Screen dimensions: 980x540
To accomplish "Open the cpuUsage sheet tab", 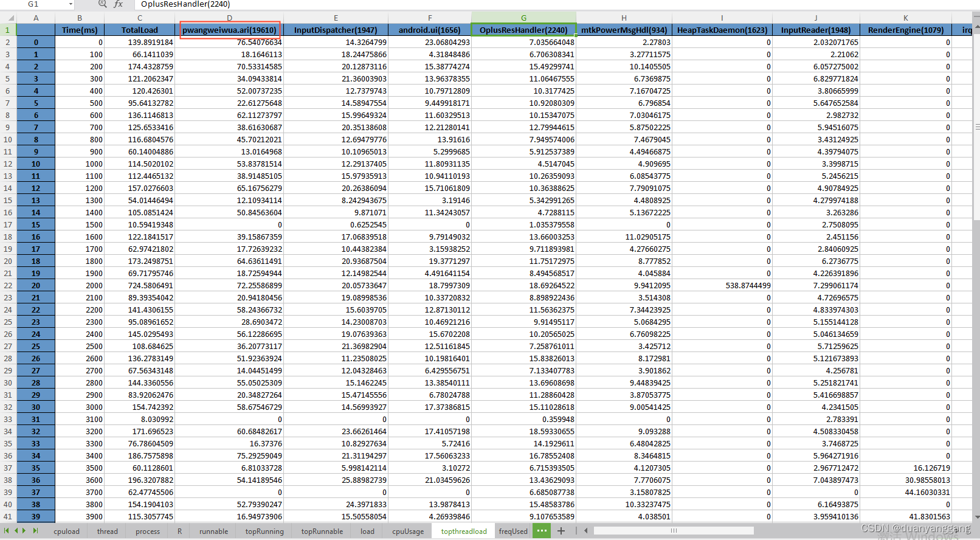I will tap(408, 531).
